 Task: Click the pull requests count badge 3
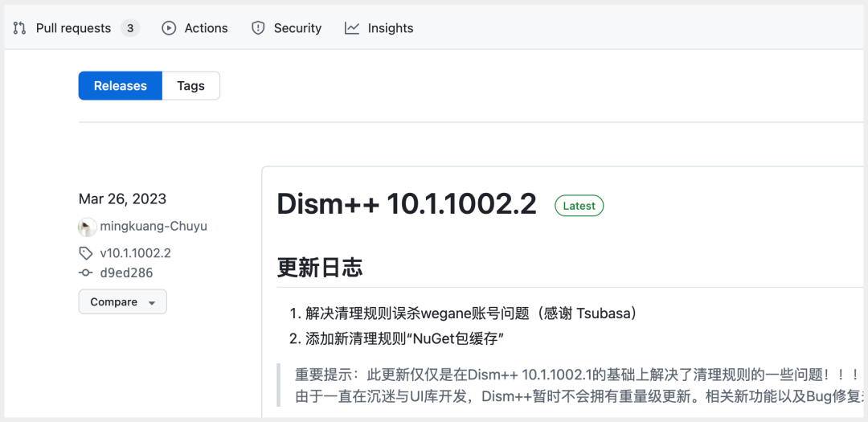130,28
